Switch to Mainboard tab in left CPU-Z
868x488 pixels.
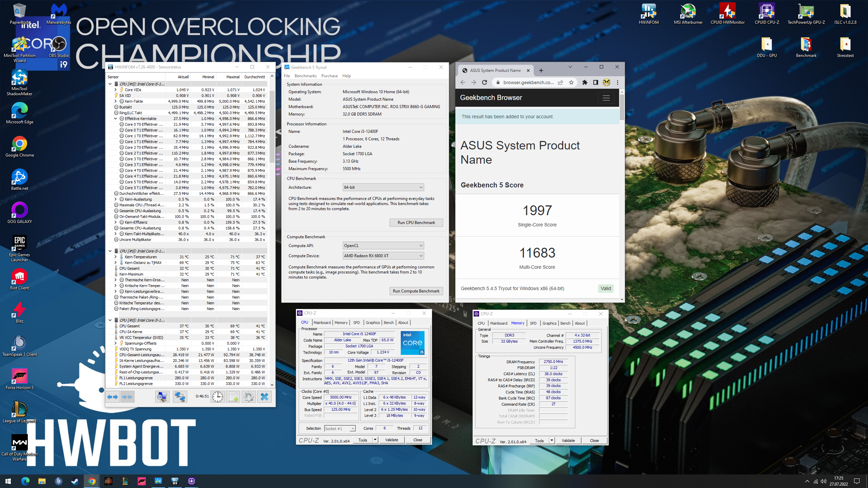(322, 323)
